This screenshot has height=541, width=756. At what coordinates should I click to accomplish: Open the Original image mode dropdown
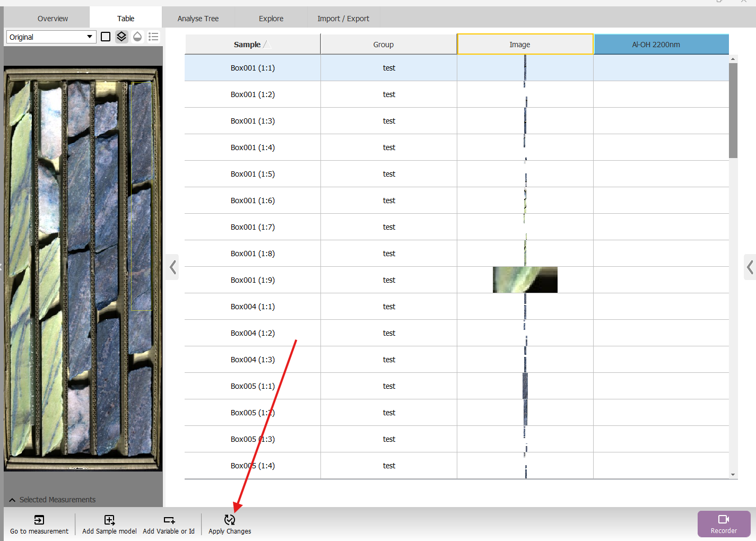51,37
